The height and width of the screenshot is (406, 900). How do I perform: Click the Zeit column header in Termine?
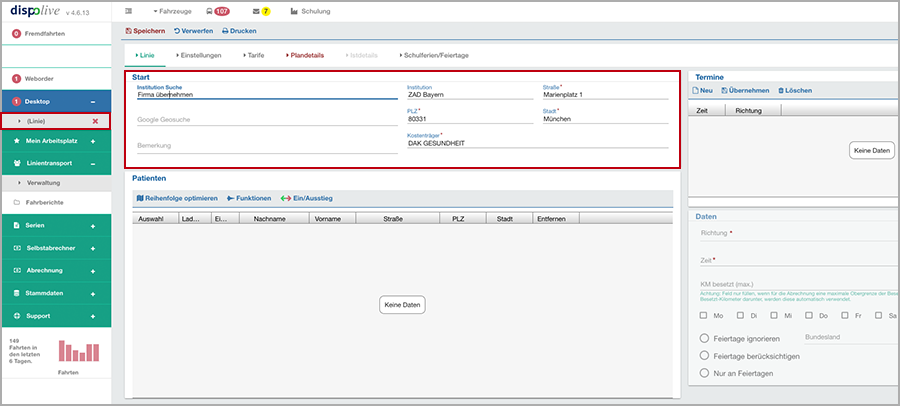[707, 110]
